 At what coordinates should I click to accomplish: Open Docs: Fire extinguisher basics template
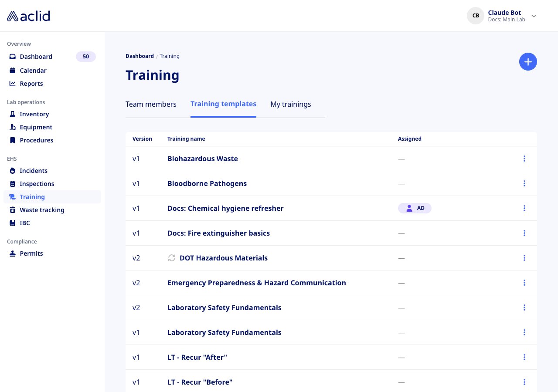(x=218, y=233)
